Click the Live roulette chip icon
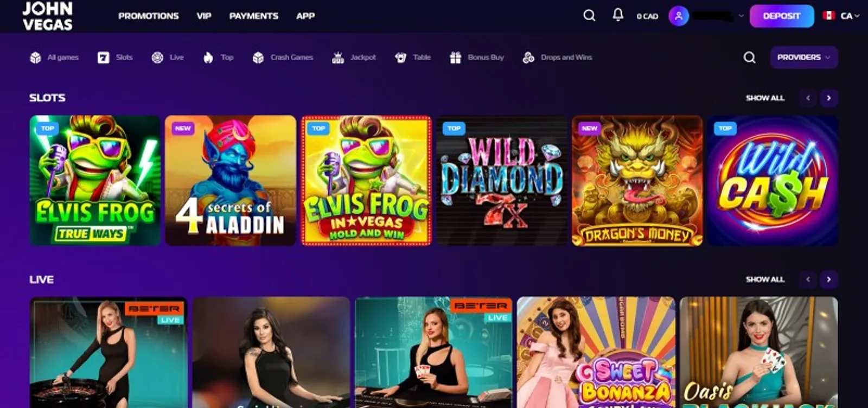Viewport: 868px width, 408px height. pos(157,58)
